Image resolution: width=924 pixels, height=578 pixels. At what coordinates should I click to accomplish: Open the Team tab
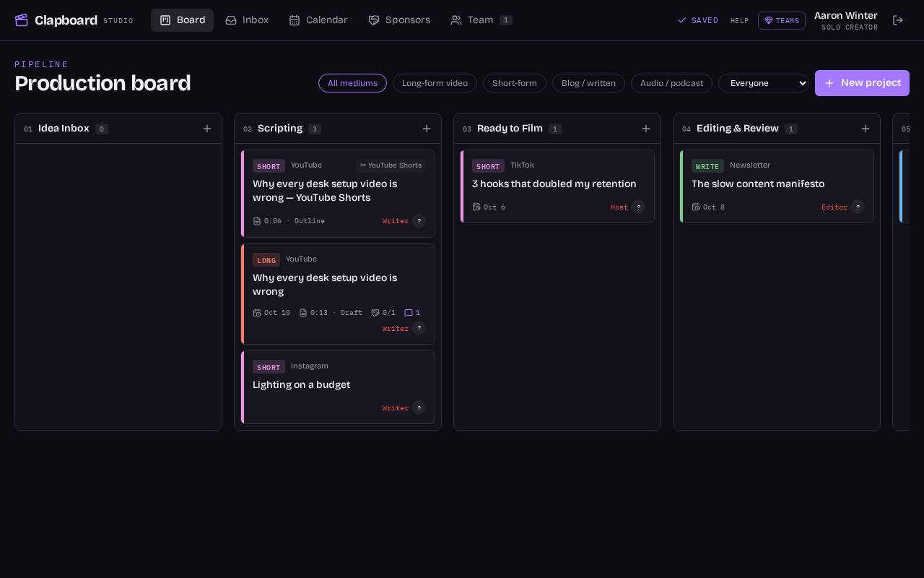[481, 20]
